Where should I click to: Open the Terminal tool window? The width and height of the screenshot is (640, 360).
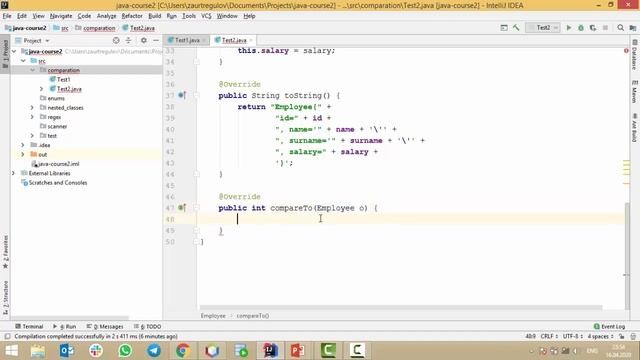pyautogui.click(x=29, y=327)
